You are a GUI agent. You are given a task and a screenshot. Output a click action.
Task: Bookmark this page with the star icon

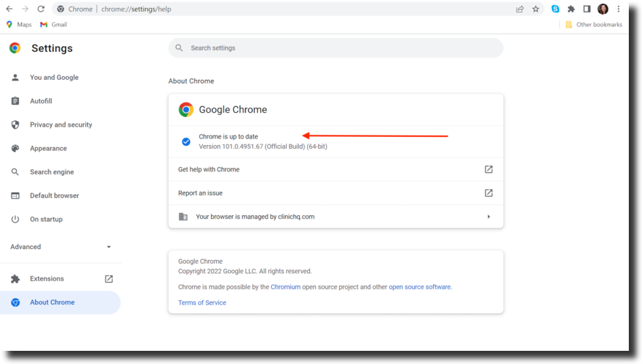[x=536, y=10]
